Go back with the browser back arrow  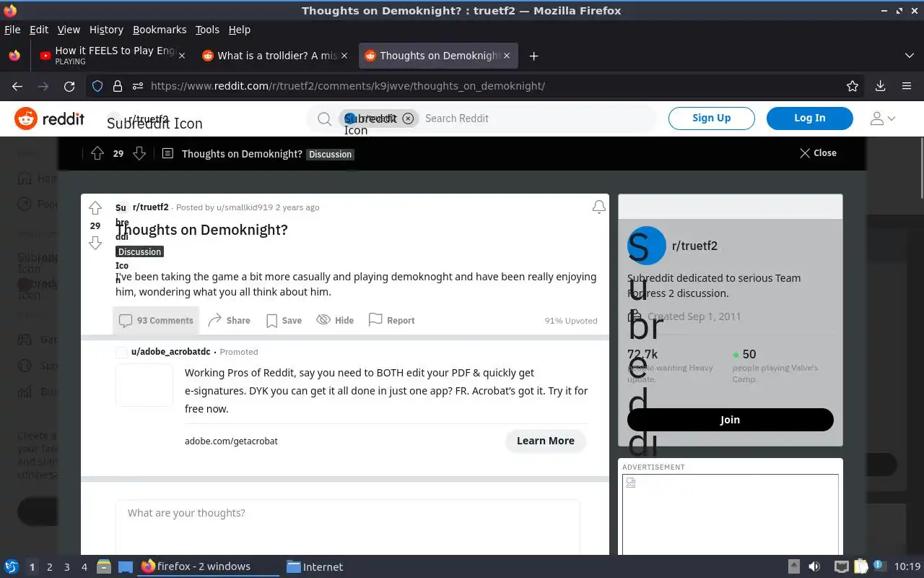pyautogui.click(x=17, y=86)
